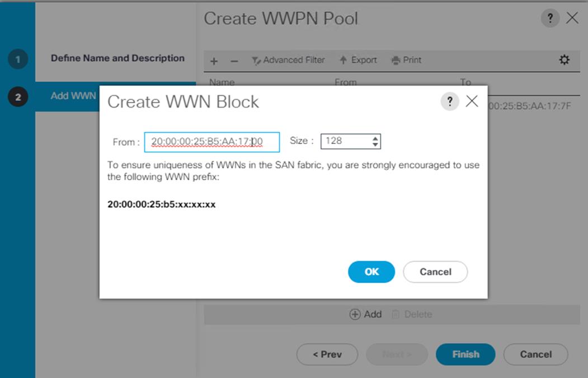Image resolution: width=588 pixels, height=378 pixels.
Task: Click Finish in the WWPN Pool wizard
Action: pos(465,354)
